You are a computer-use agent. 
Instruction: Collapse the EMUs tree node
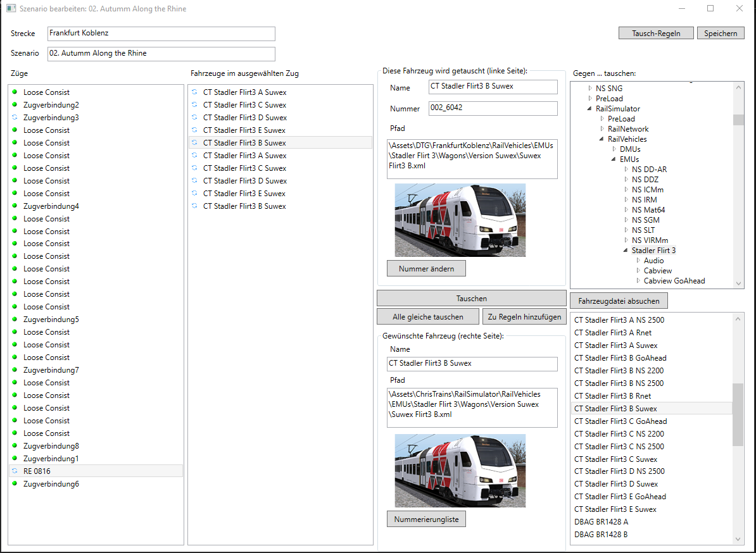pyautogui.click(x=614, y=159)
